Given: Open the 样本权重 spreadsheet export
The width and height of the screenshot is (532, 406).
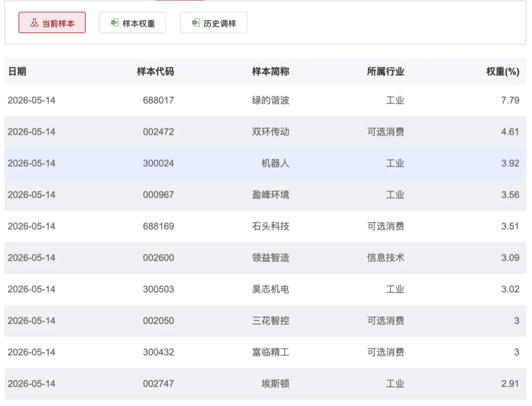Looking at the screenshot, I should coord(133,22).
